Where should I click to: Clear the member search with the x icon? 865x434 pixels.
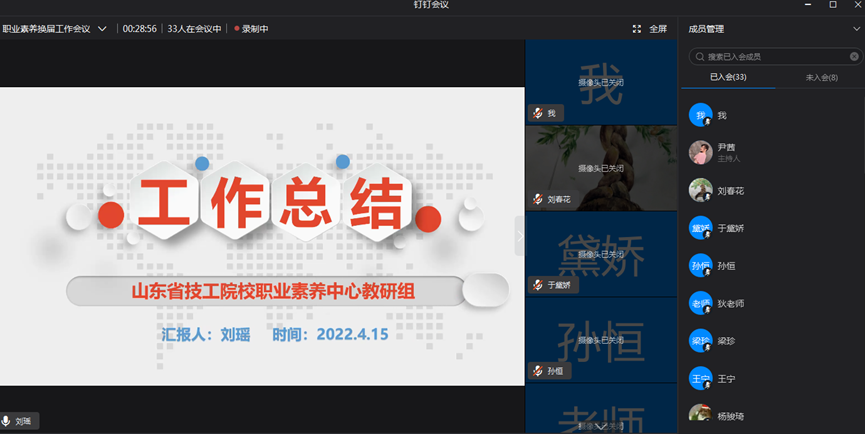(854, 56)
